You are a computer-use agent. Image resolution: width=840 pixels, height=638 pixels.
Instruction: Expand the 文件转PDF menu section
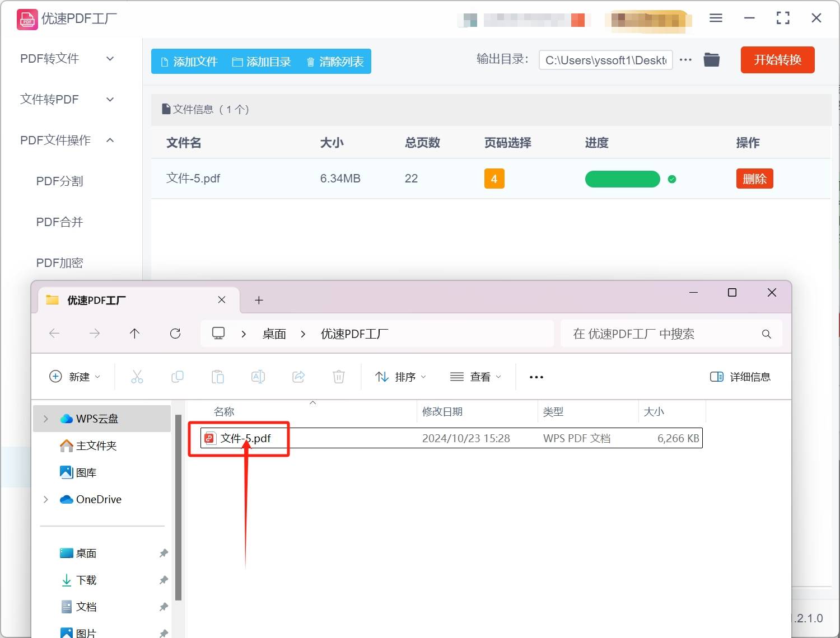click(x=110, y=100)
